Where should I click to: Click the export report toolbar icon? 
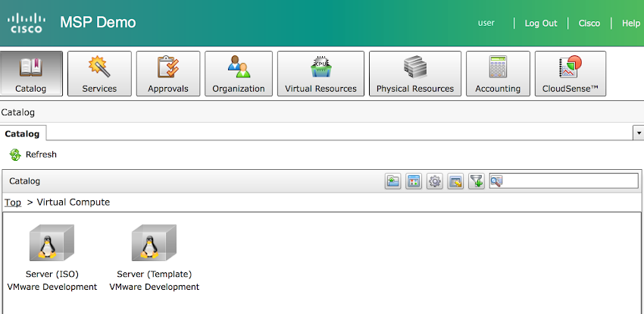(x=456, y=181)
